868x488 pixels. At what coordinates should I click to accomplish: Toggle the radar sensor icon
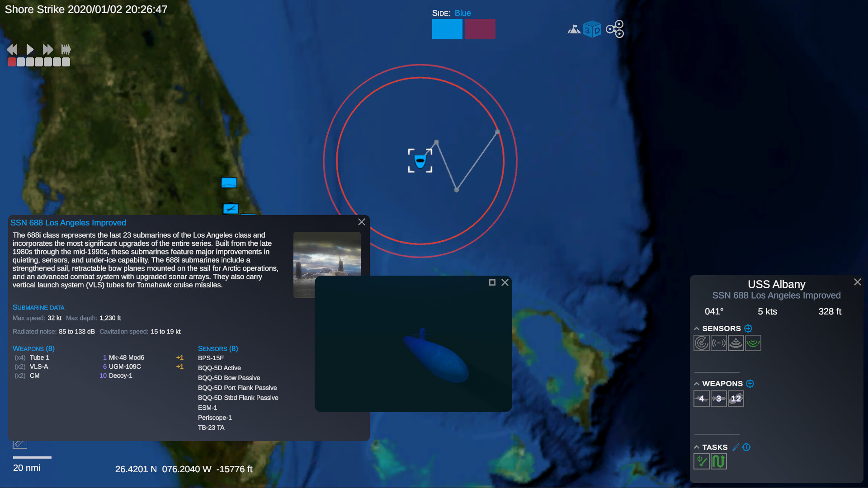coord(701,343)
